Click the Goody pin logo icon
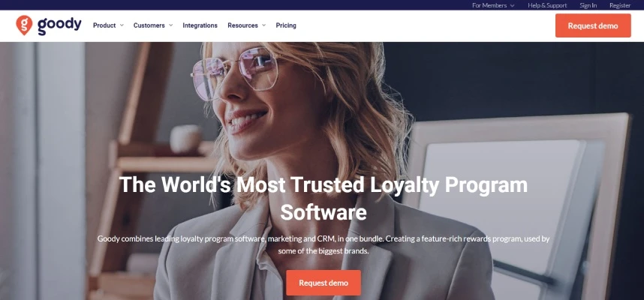Image resolution: width=644 pixels, height=300 pixels. click(24, 25)
